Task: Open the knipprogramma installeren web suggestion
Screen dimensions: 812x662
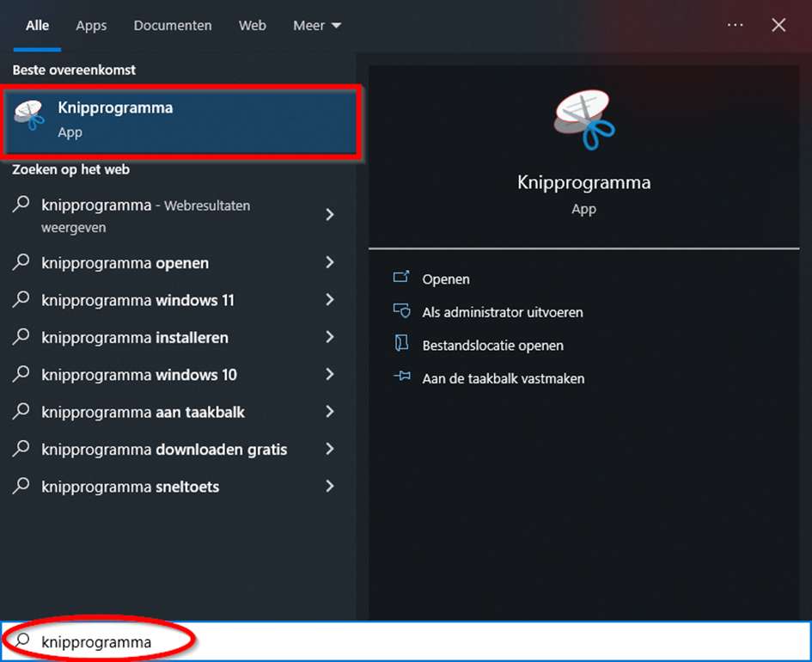Action: click(x=135, y=338)
